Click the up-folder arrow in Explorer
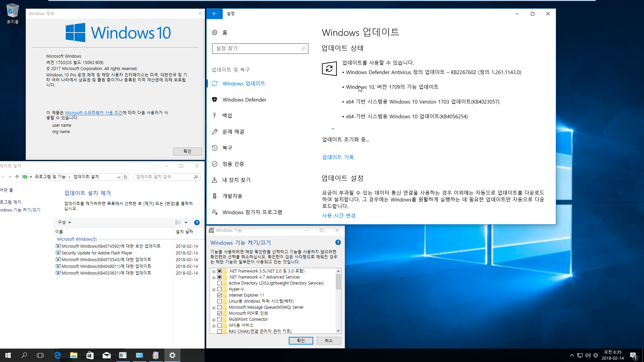The image size is (644, 362). (17, 177)
